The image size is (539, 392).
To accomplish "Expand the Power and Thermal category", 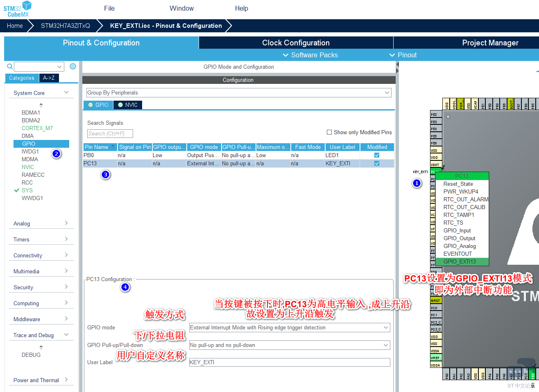I will (66, 380).
